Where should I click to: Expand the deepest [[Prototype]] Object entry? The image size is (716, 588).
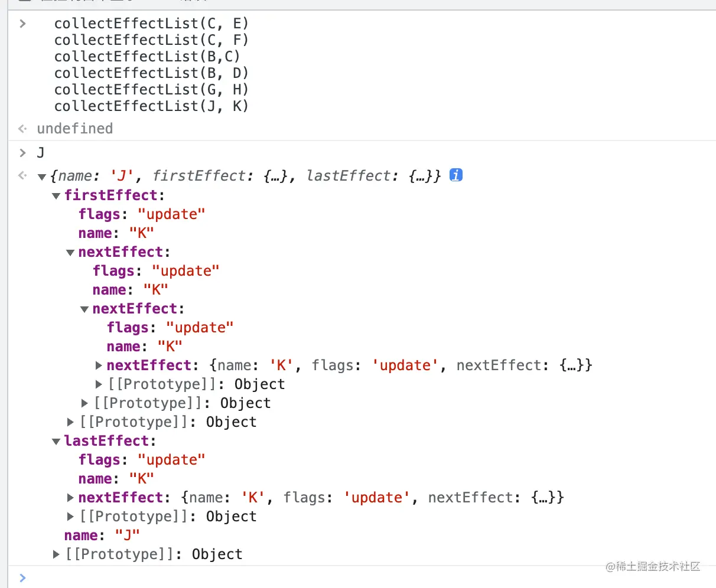click(99, 384)
